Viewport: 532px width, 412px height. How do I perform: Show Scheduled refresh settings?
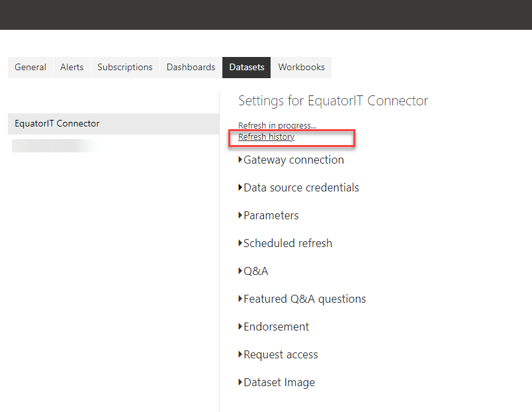(287, 243)
